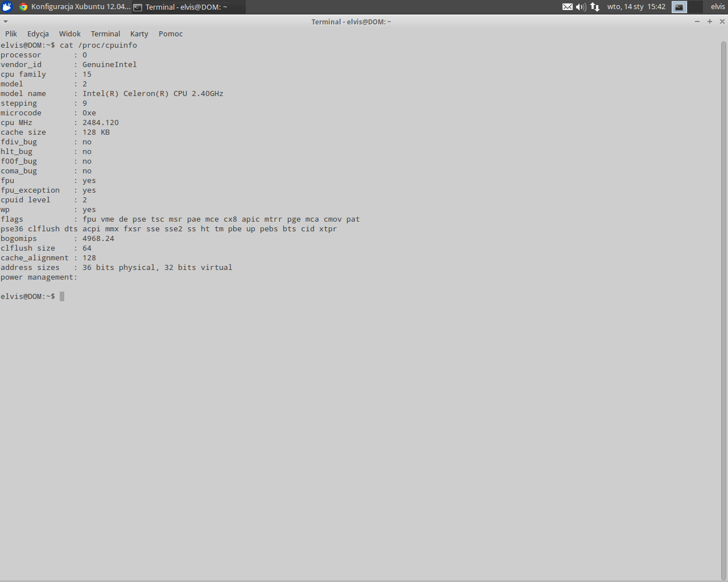This screenshot has width=728, height=582.
Task: Open the sound volume indicator
Action: coord(581,7)
